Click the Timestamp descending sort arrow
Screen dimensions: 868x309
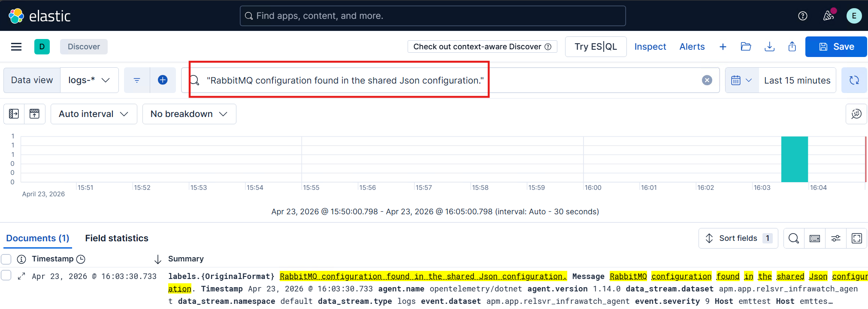pos(158,259)
